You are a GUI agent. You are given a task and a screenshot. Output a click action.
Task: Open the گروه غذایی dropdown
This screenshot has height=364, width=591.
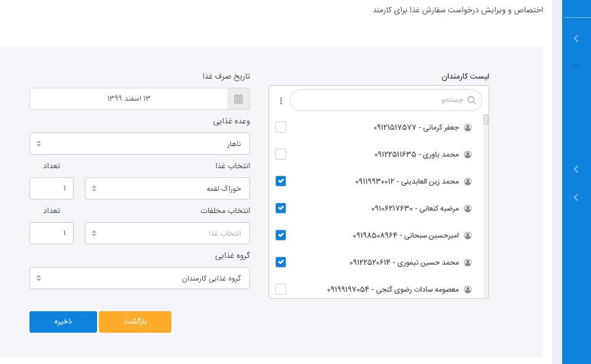click(x=139, y=278)
